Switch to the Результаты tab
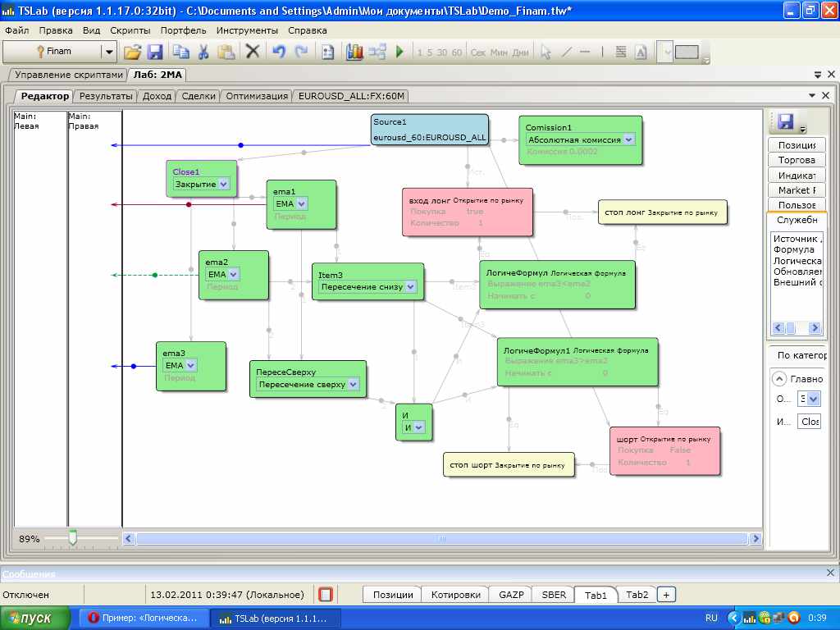The image size is (840, 630). [x=106, y=96]
